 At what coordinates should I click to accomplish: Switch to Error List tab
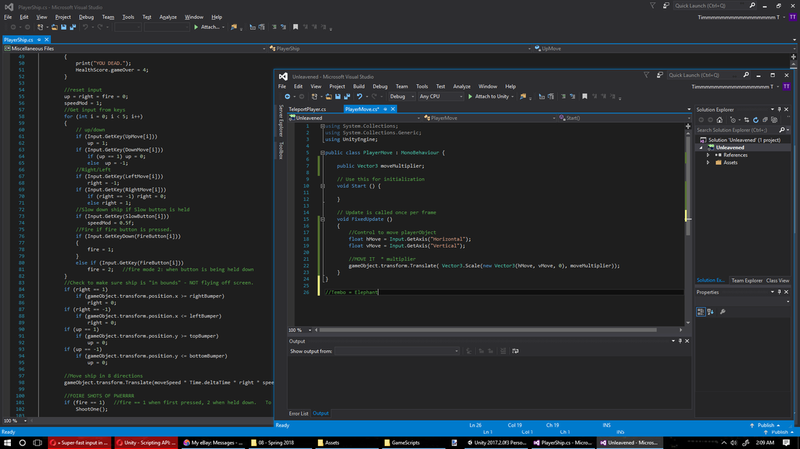click(x=298, y=413)
